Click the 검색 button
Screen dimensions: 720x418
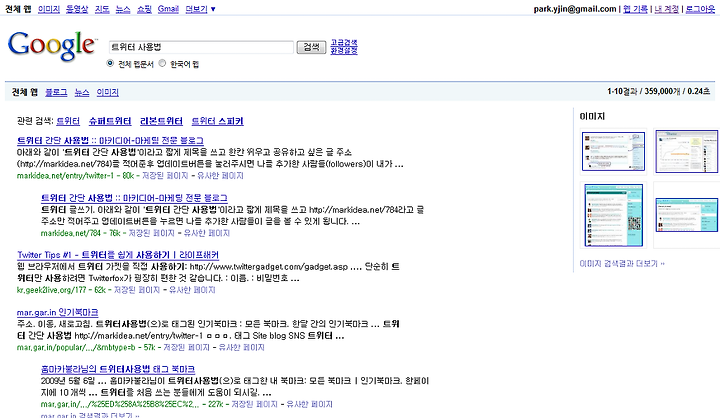[311, 47]
